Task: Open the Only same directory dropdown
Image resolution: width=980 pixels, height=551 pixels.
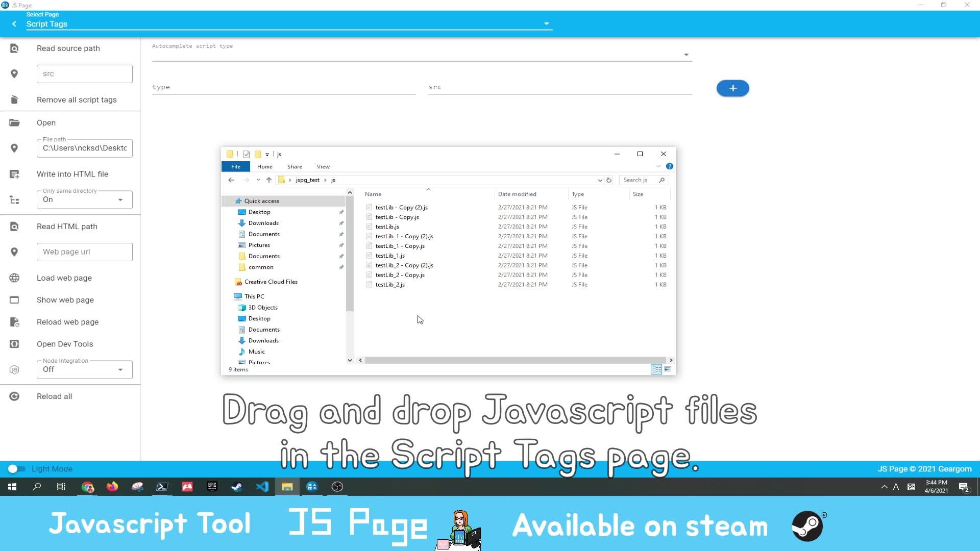Action: click(120, 200)
